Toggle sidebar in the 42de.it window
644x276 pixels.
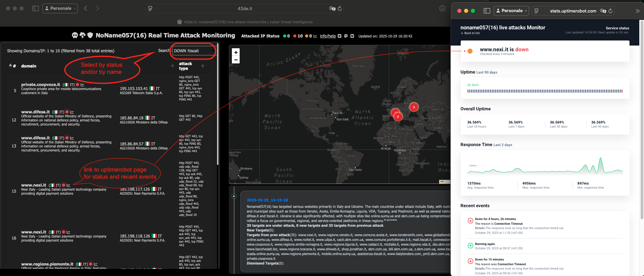35,8
